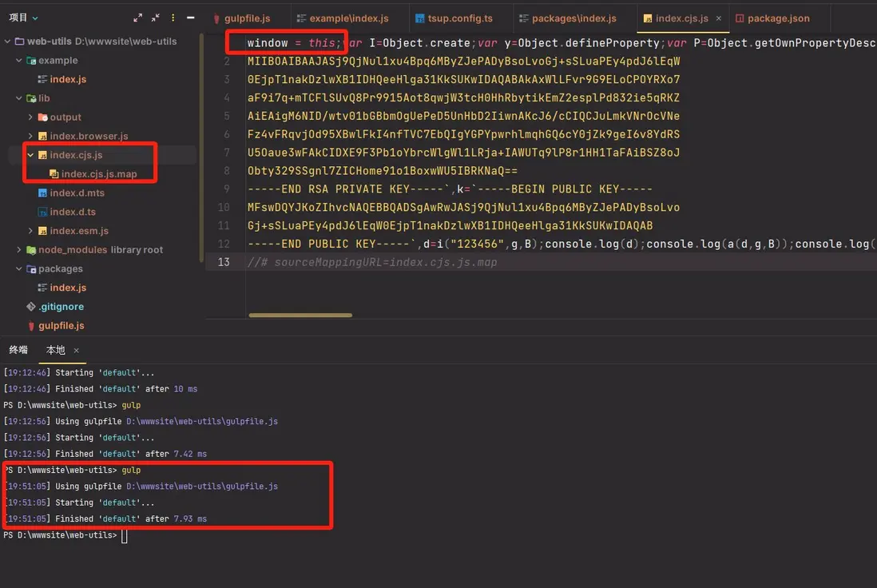Collapse the lib folder
This screenshot has width=877, height=588.
[19, 98]
